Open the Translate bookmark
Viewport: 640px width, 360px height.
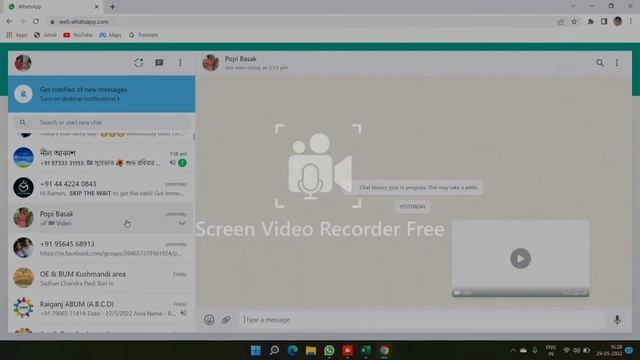pos(143,35)
